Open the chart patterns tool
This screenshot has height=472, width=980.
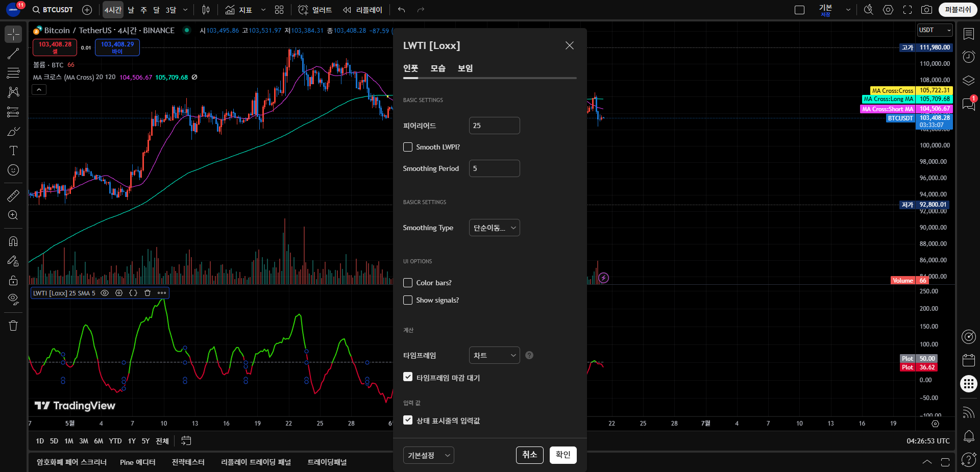click(13, 92)
